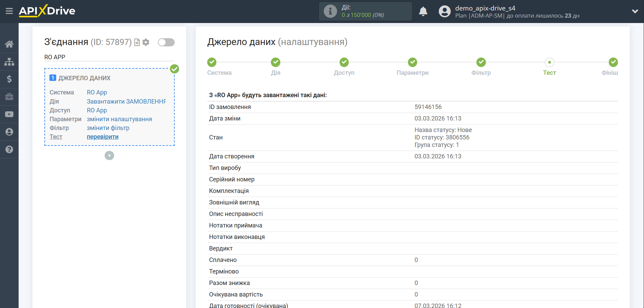Click the ApixDrive logo

[x=47, y=11]
